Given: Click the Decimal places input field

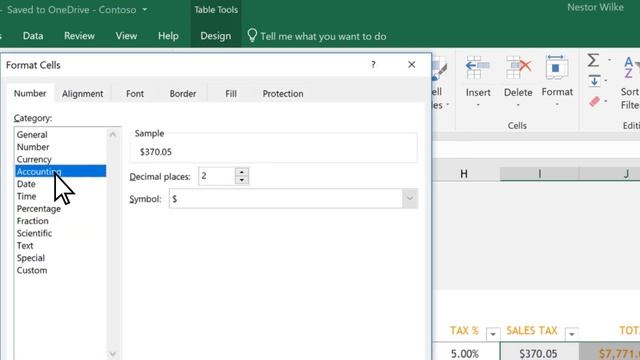Looking at the screenshot, I should pos(217,176).
